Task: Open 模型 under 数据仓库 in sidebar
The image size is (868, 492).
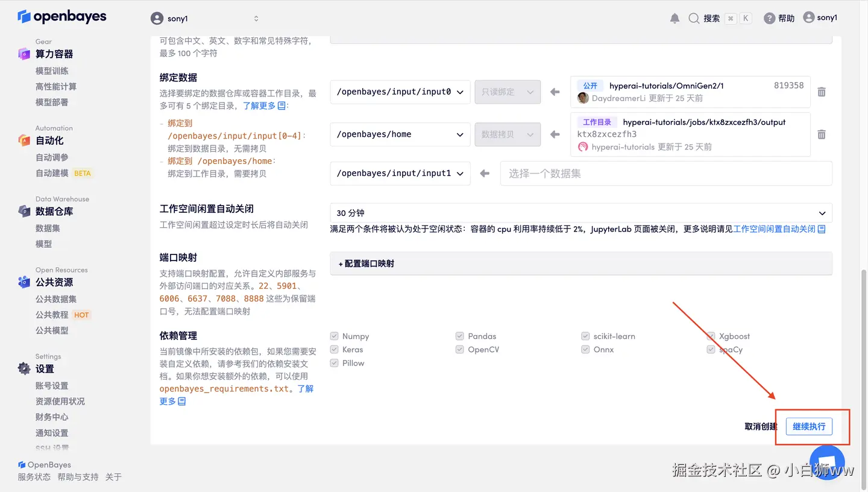Action: point(43,244)
